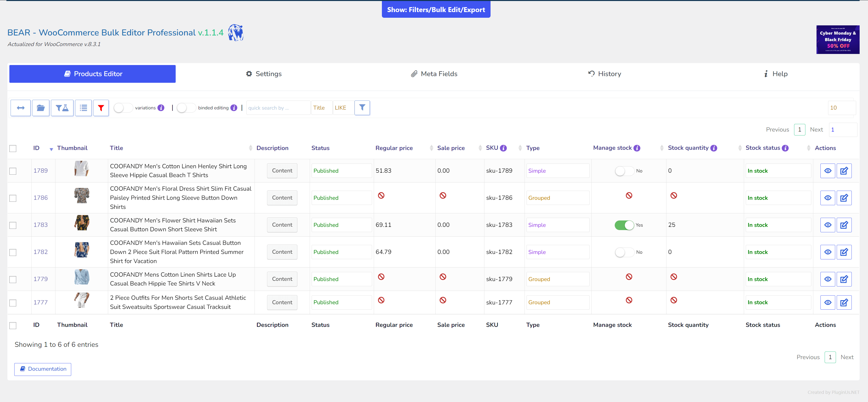Click Previous in bottom pagination
This screenshot has height=402, width=868.
coord(808,357)
